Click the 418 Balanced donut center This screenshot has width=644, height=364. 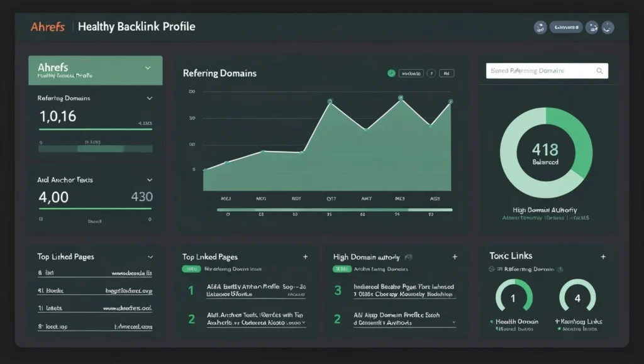click(545, 153)
